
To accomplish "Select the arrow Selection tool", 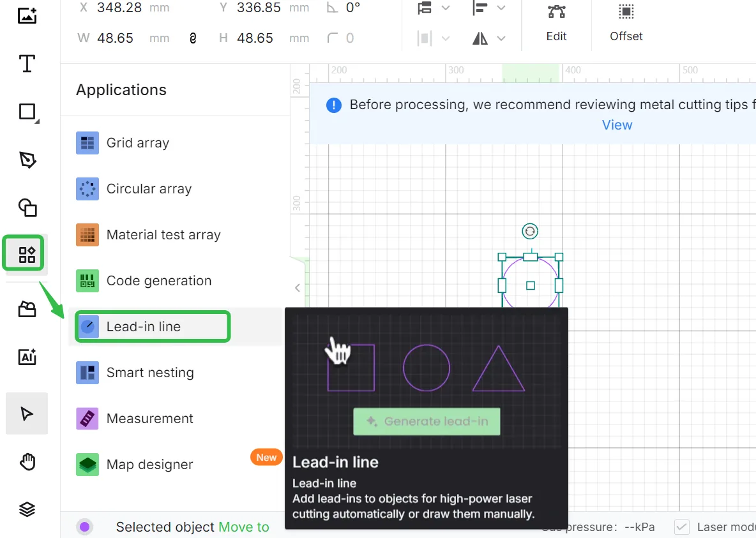I will coord(27,414).
